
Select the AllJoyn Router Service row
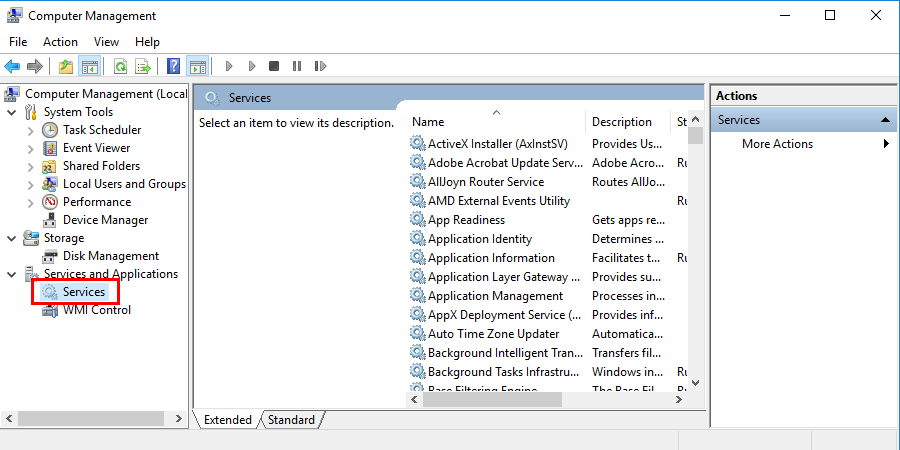[486, 182]
